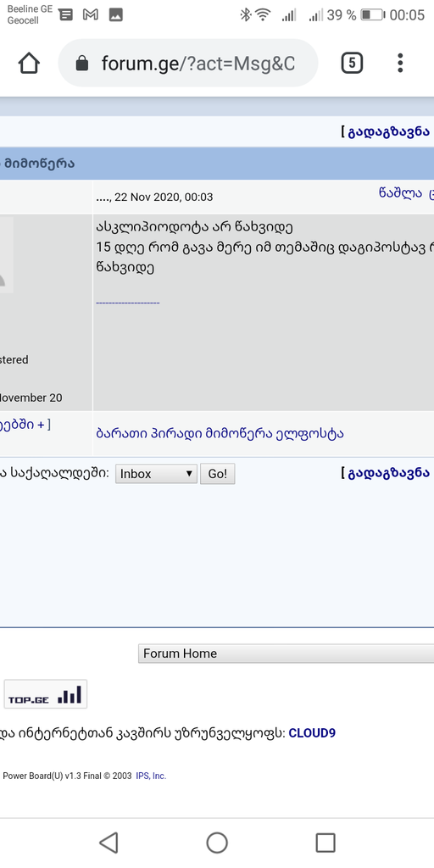Click the CLOUD9 link
Viewport: 434px width, 868px height.
click(312, 733)
